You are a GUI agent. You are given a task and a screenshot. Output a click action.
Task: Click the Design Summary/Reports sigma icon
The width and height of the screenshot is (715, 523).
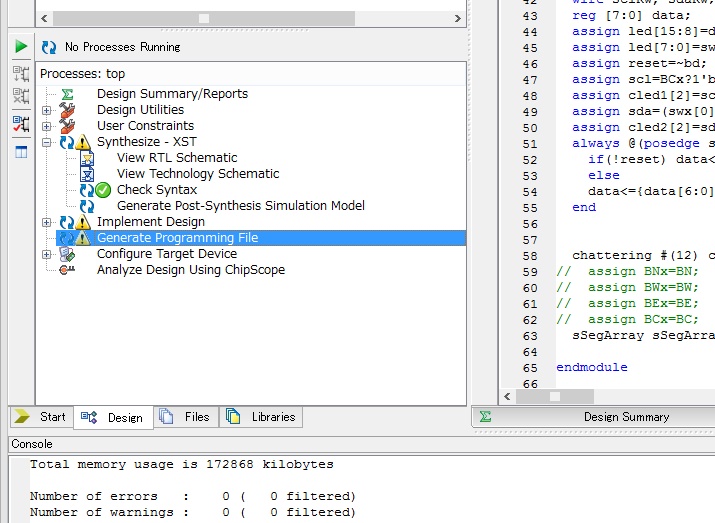pos(67,94)
